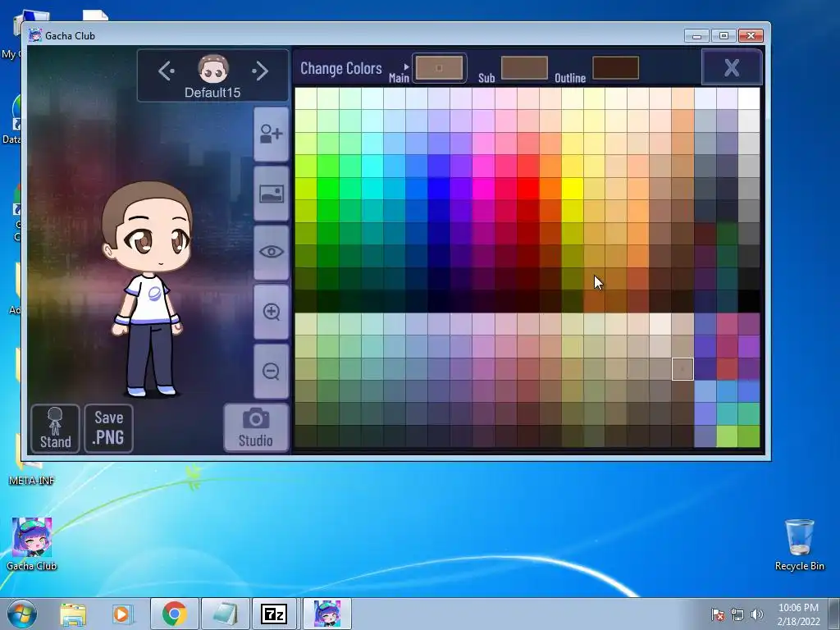Click the Save .PNG button
The image size is (840, 630).
[109, 428]
